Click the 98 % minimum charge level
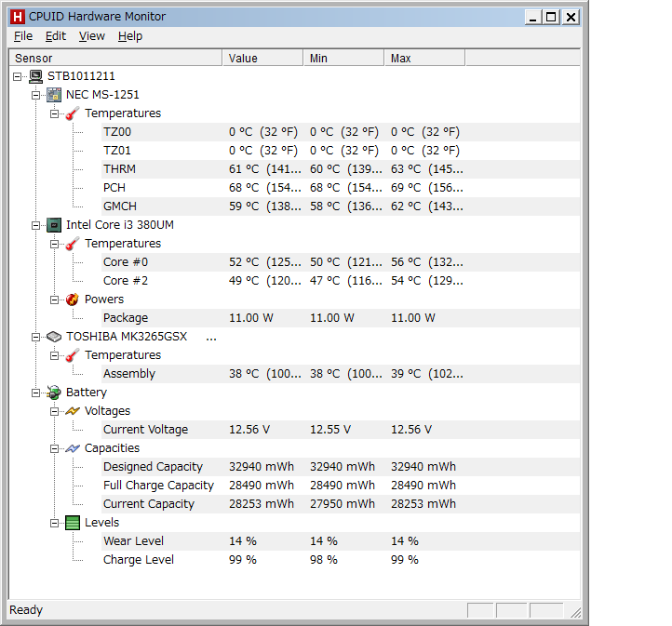 (x=324, y=560)
